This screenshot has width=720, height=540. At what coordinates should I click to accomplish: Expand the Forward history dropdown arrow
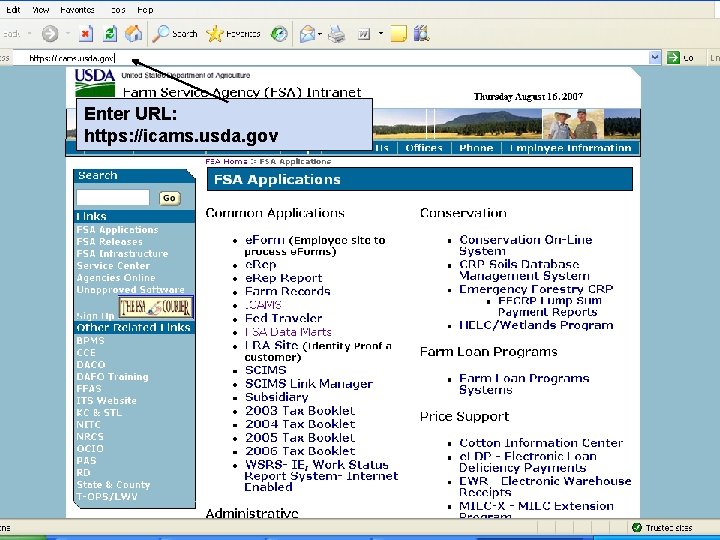tap(68, 34)
